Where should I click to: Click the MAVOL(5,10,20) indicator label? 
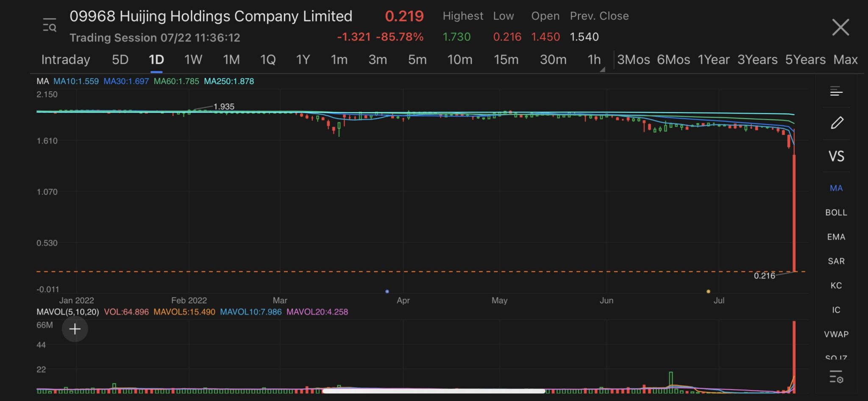(x=68, y=312)
